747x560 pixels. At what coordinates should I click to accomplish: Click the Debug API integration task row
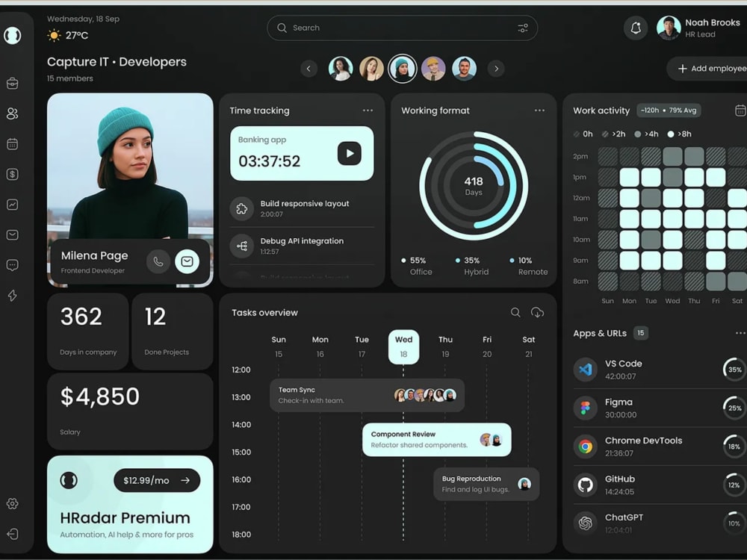[302, 246]
